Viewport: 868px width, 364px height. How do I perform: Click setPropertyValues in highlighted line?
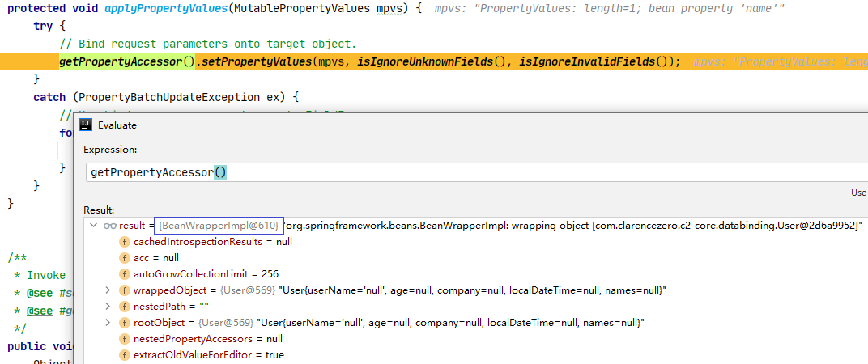(257, 61)
